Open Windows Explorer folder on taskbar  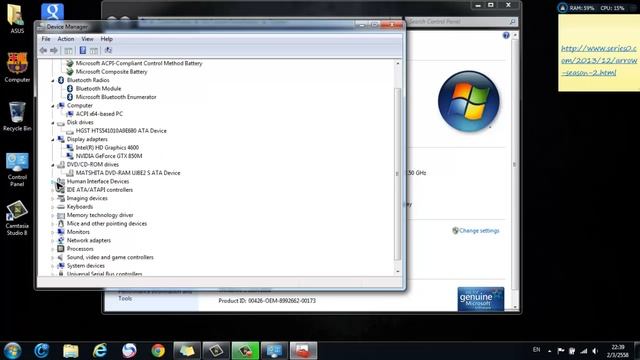71,351
